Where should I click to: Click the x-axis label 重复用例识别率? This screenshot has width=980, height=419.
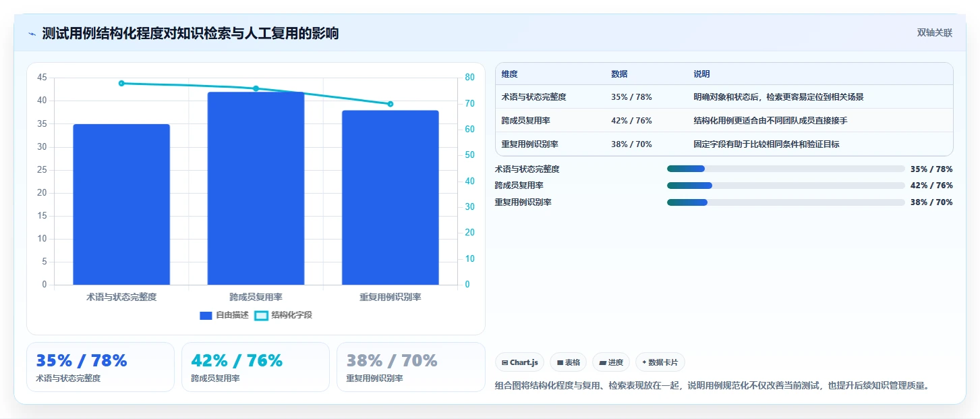pos(390,297)
